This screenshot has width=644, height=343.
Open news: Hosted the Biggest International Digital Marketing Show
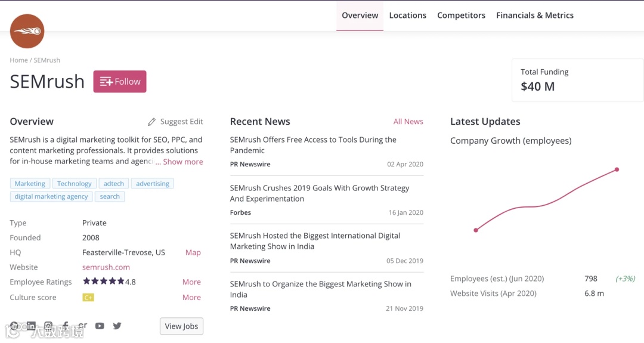[315, 241]
